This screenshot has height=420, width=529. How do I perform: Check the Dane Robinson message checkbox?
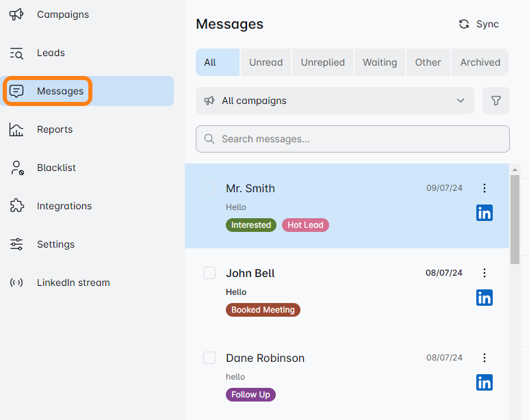point(209,358)
